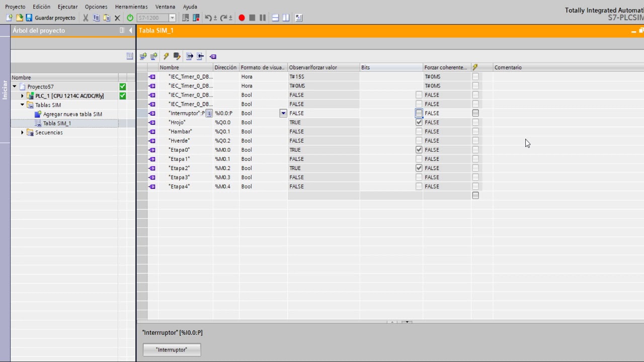The image size is (644, 362).
Task: Cut selection with the scissors icon
Action: click(86, 18)
